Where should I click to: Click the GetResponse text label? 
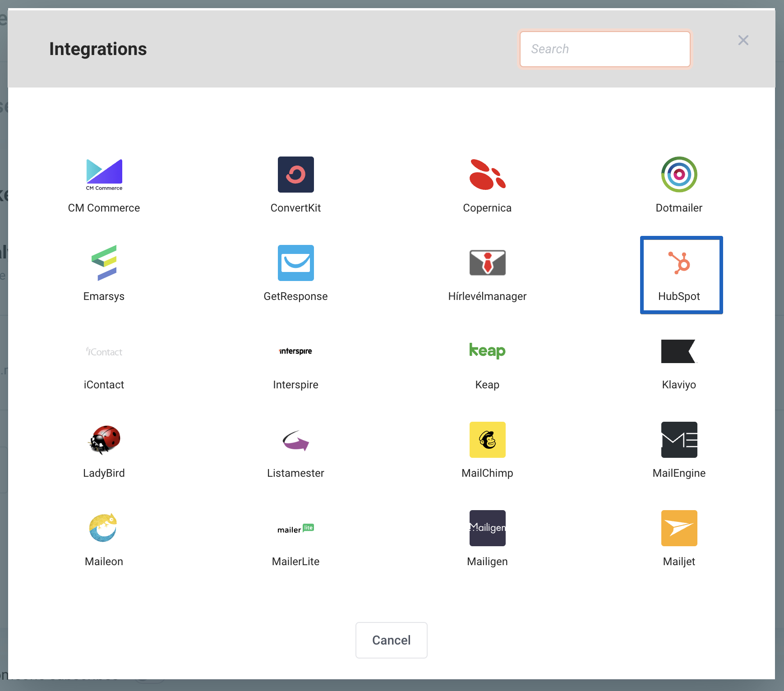[x=296, y=296]
